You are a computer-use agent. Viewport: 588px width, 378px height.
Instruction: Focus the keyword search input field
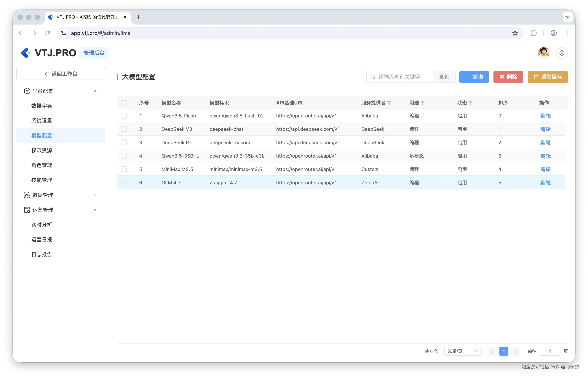(403, 77)
